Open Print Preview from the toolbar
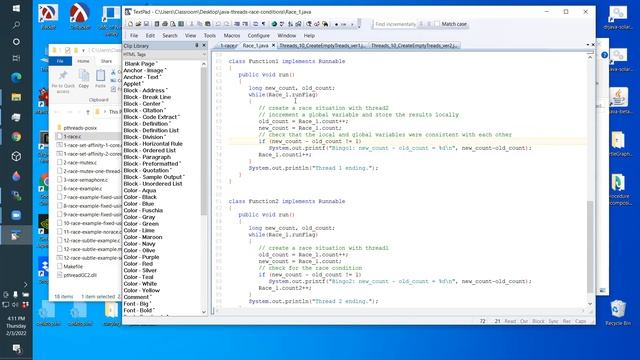Screen dimensions: 640x360 point(173,24)
